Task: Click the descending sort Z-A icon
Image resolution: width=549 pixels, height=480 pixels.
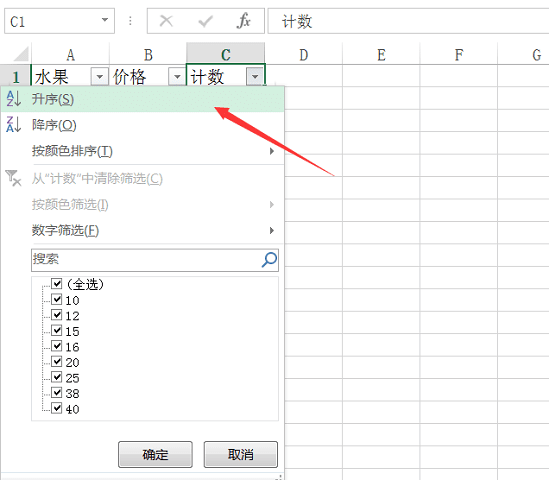Action: coord(14,125)
